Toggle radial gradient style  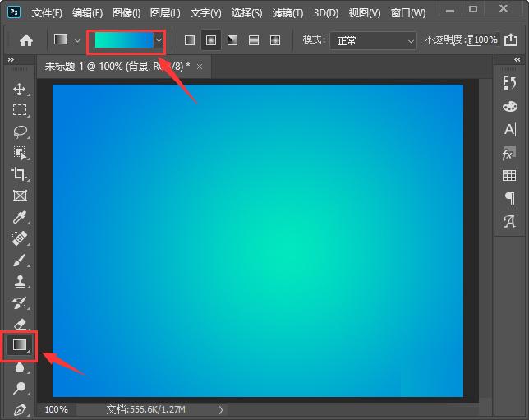click(x=211, y=40)
